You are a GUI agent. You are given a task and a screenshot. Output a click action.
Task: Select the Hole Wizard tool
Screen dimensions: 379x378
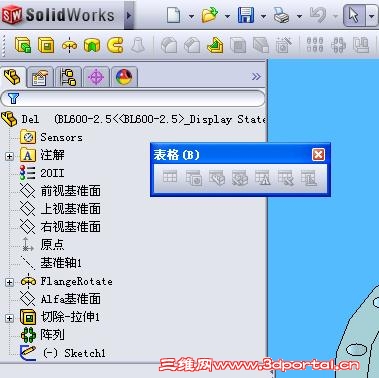(x=284, y=45)
